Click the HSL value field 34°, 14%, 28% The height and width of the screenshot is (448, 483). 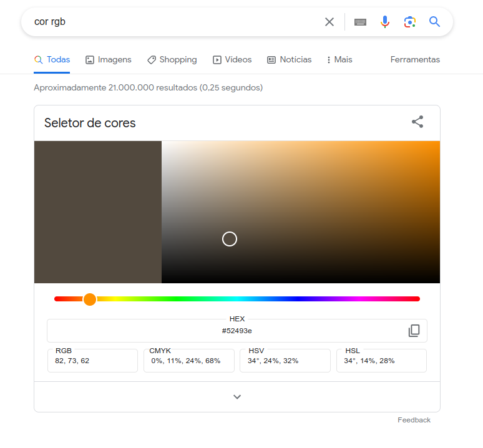[x=381, y=361]
